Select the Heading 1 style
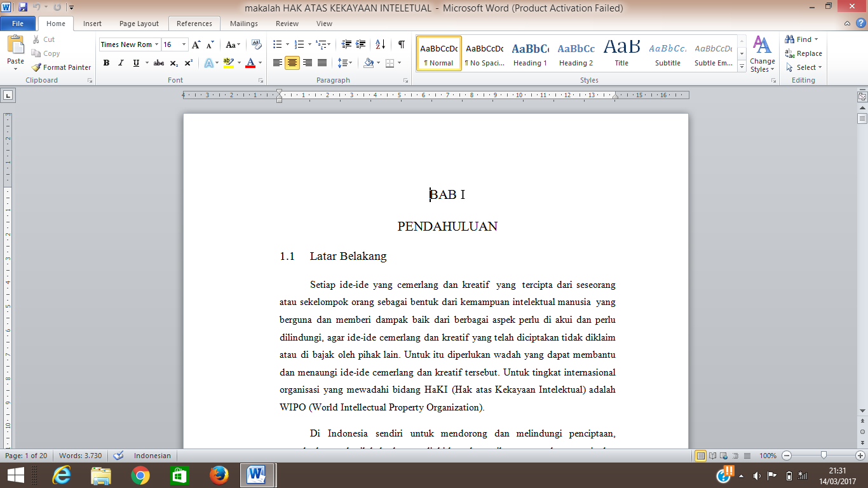Screen dimensions: 868x488 pyautogui.click(x=530, y=54)
